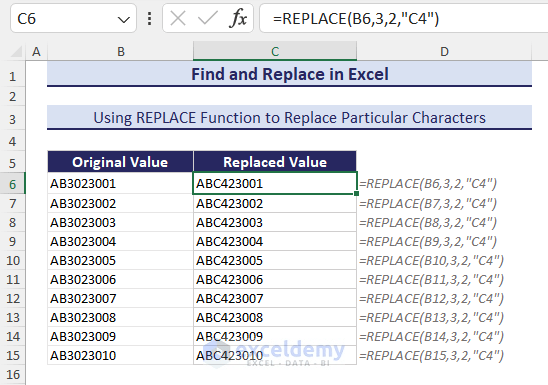Click formula text =REPLACE(B12,3,2,"C4") in column D
This screenshot has height=385, width=548.
point(432,299)
